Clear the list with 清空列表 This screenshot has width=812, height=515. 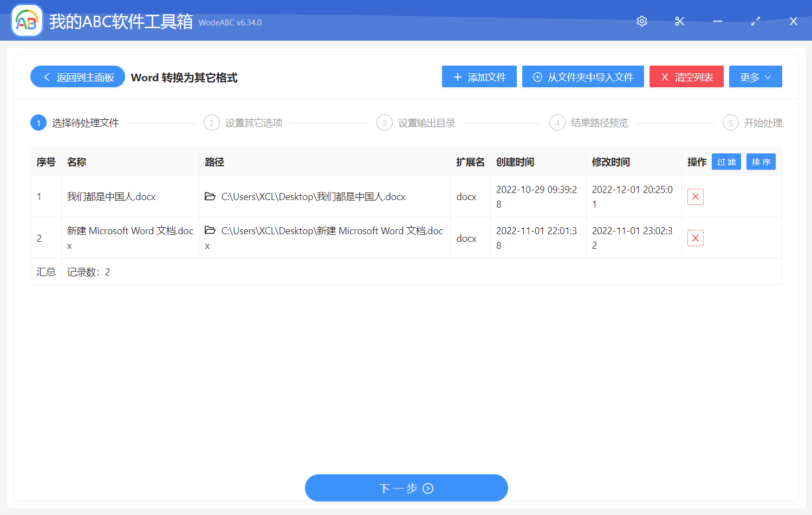pos(686,77)
